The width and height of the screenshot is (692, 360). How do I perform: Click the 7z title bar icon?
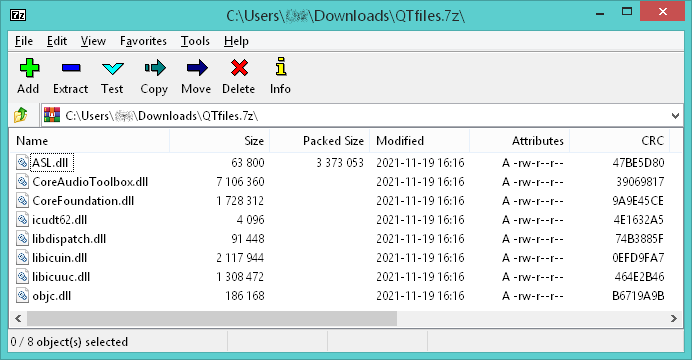pyautogui.click(x=18, y=15)
